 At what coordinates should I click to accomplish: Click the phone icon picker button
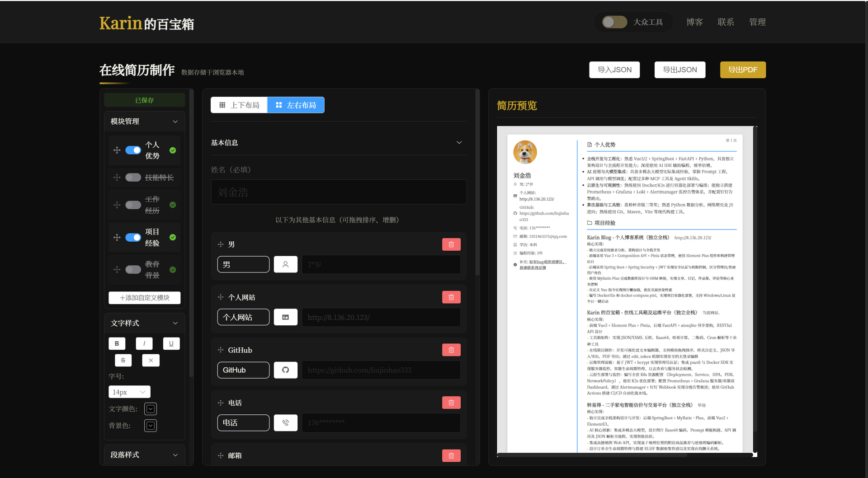point(285,423)
